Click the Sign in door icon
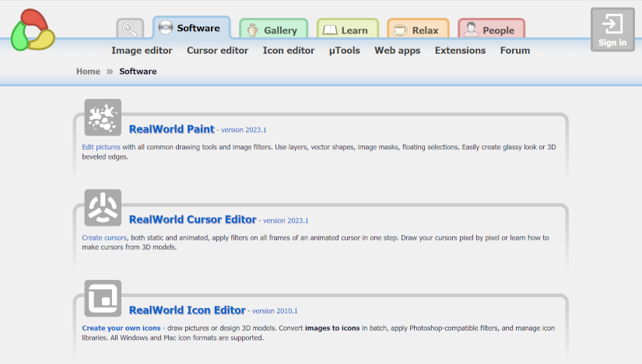642x364 pixels. (x=612, y=23)
